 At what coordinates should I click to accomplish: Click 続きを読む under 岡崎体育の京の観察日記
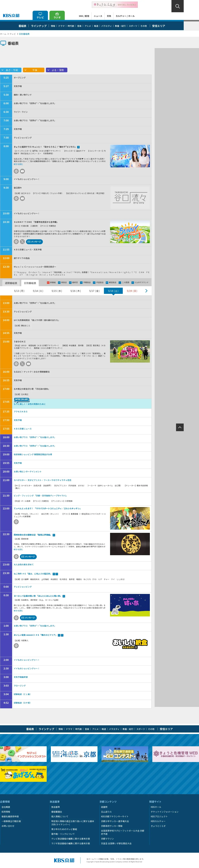click(x=18, y=550)
